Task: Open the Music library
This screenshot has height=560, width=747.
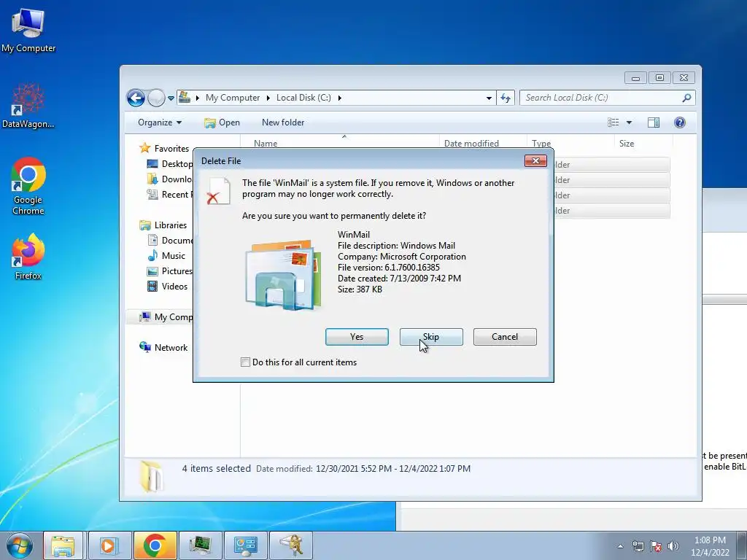Action: click(166, 256)
